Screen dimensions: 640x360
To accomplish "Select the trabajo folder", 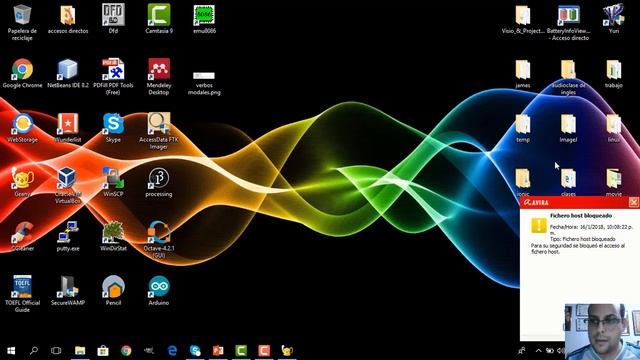I will pos(613,73).
